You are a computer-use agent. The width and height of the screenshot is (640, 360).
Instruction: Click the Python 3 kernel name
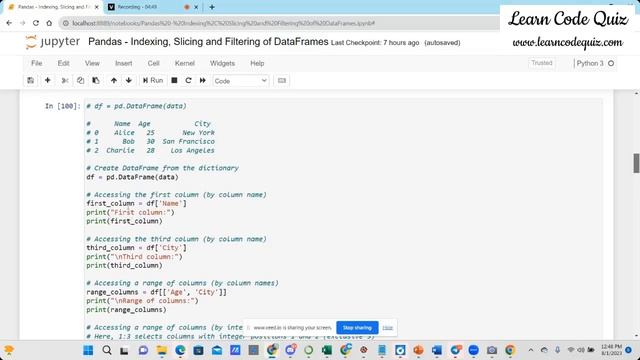pyautogui.click(x=590, y=63)
